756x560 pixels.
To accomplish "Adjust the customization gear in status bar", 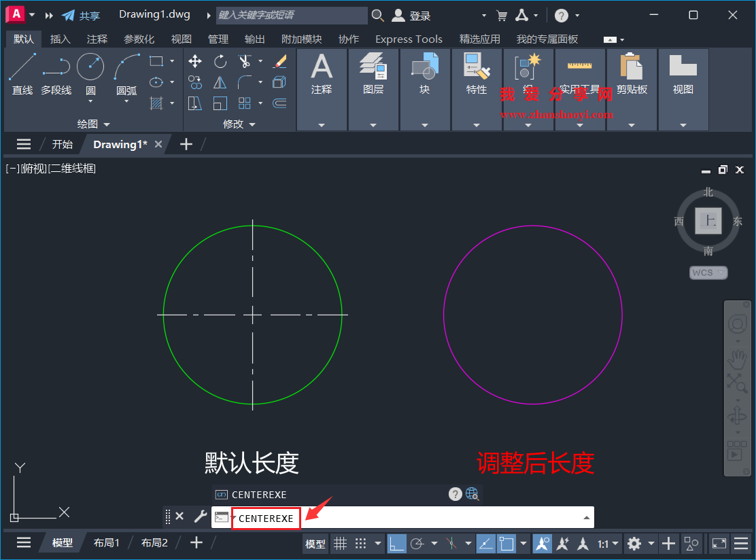I will [636, 543].
